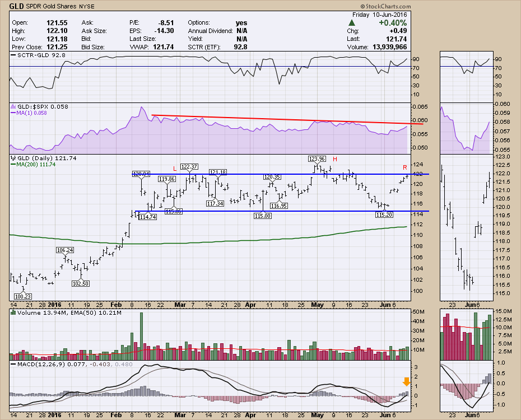The height and width of the screenshot is (420, 521).
Task: Click the '122.37' price label
Action: pos(189,167)
